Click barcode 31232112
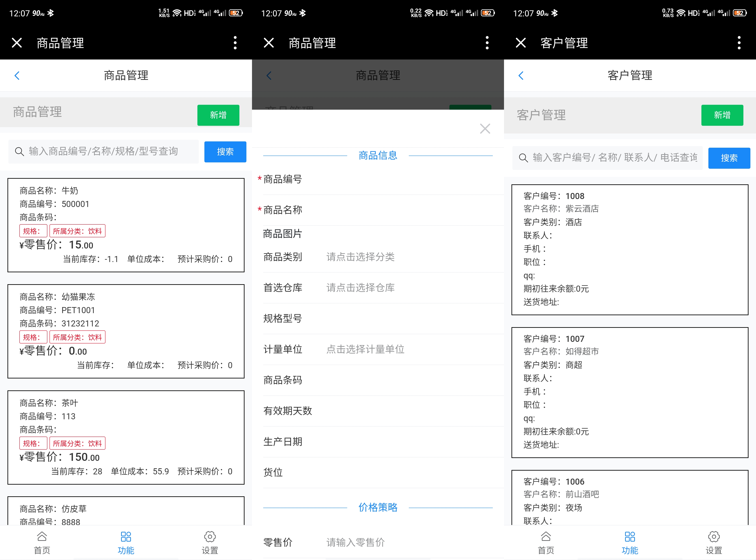 pos(80,323)
